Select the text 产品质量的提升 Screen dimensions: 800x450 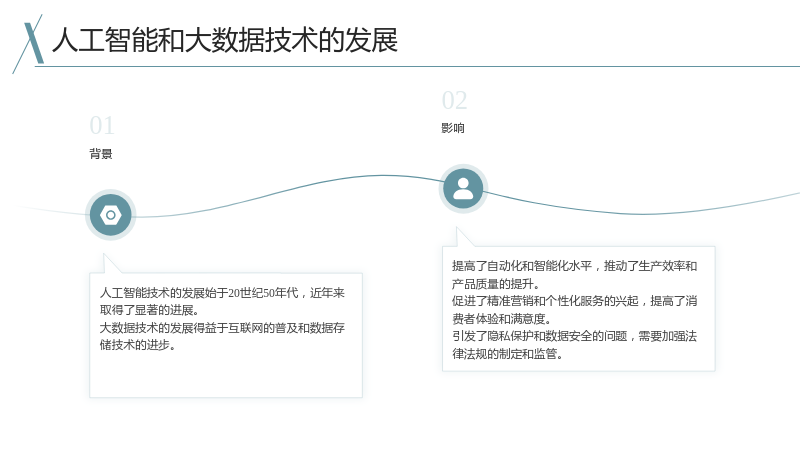click(x=493, y=284)
